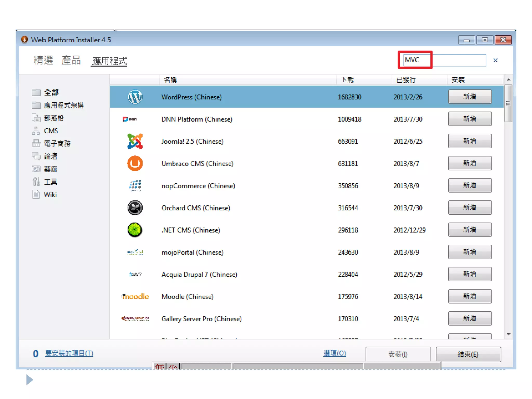Click the DNN Platform logo icon
532x399 pixels.
(130, 119)
